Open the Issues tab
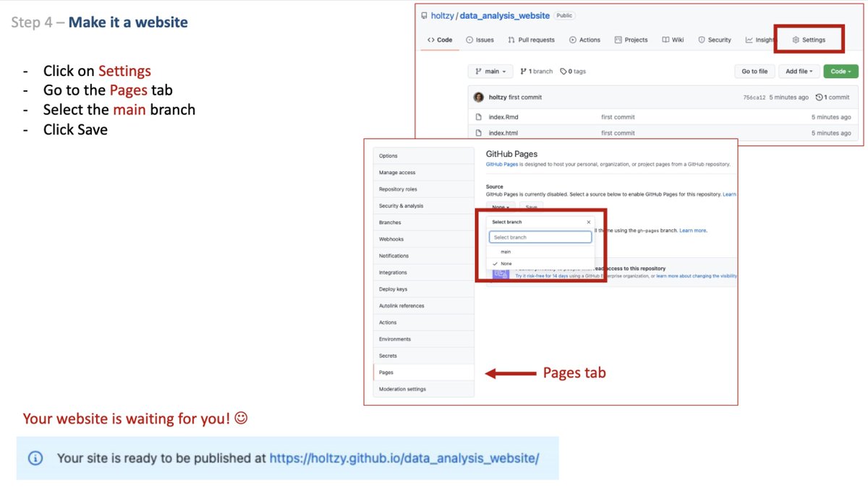 [x=480, y=40]
